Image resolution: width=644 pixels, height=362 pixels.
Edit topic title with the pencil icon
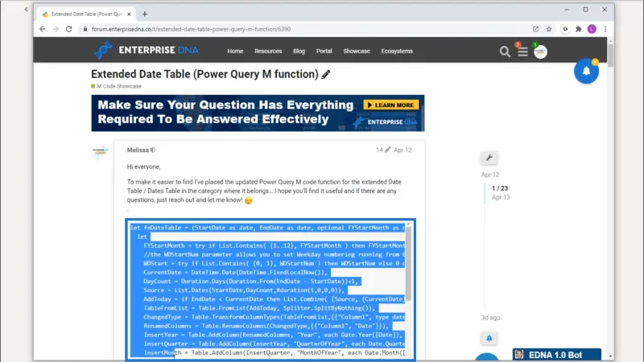pos(326,74)
